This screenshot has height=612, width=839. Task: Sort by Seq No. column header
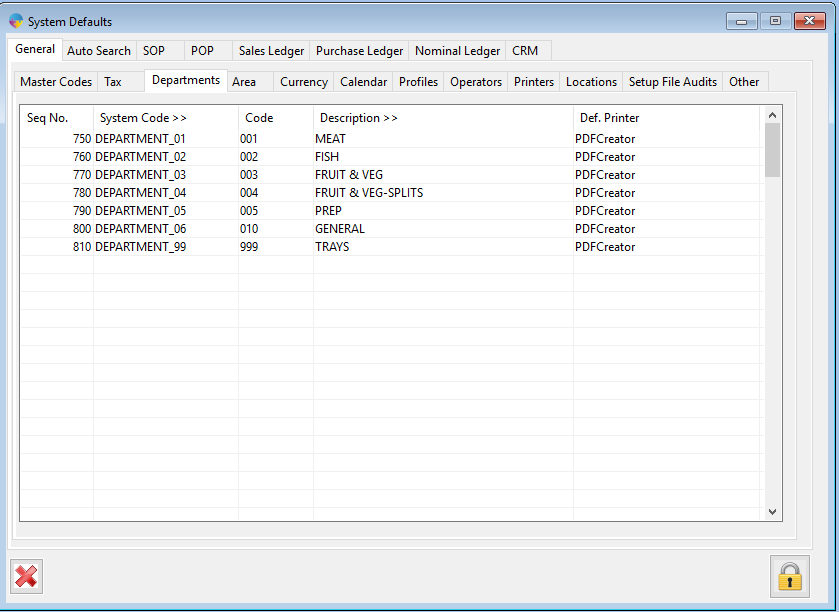57,118
